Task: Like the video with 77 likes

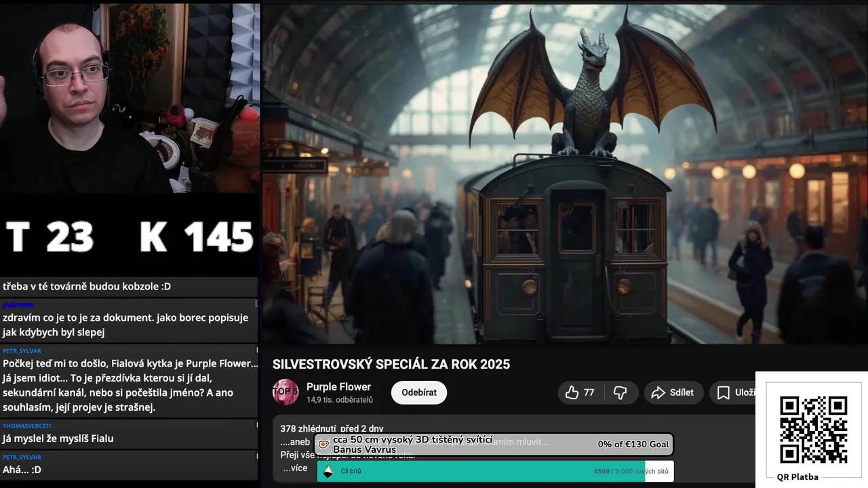Action: pyautogui.click(x=579, y=392)
